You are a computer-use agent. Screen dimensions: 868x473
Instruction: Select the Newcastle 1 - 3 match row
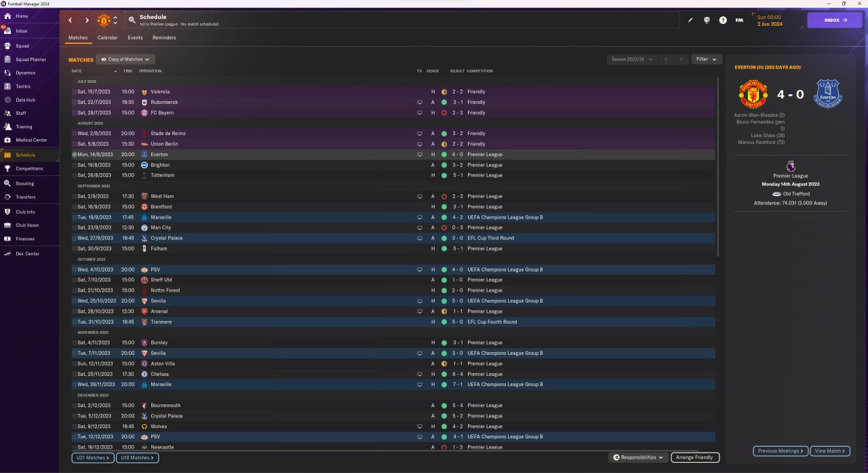pos(393,447)
